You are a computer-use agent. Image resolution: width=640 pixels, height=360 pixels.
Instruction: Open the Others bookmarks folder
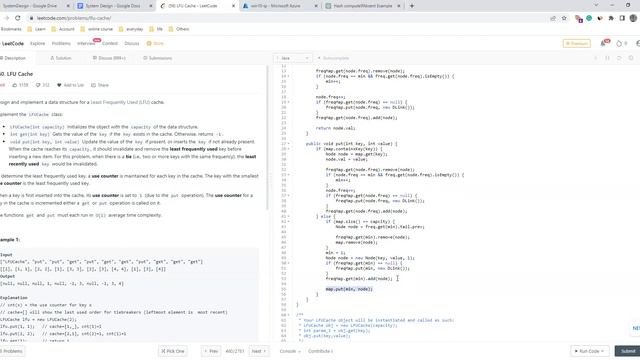pyautogui.click(x=179, y=29)
